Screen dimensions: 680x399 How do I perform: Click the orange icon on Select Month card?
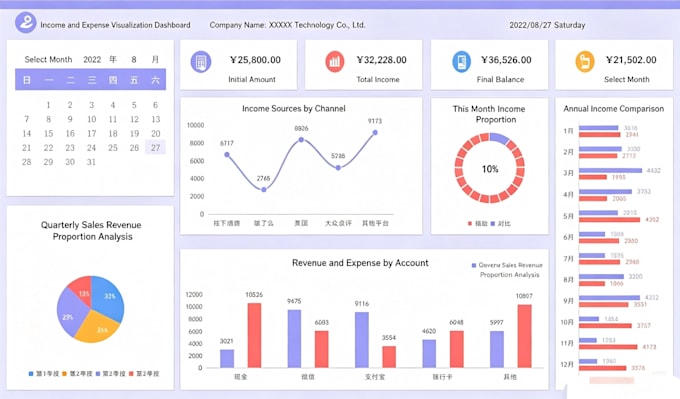tap(585, 62)
